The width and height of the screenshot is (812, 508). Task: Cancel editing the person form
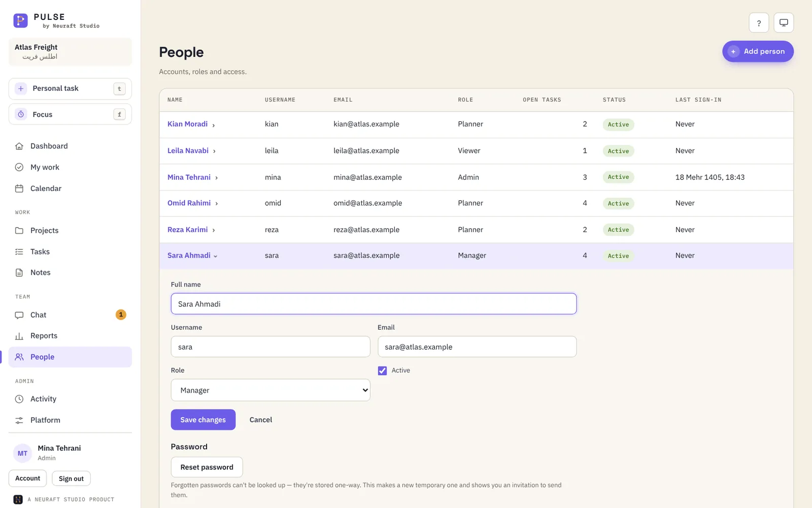tap(261, 420)
